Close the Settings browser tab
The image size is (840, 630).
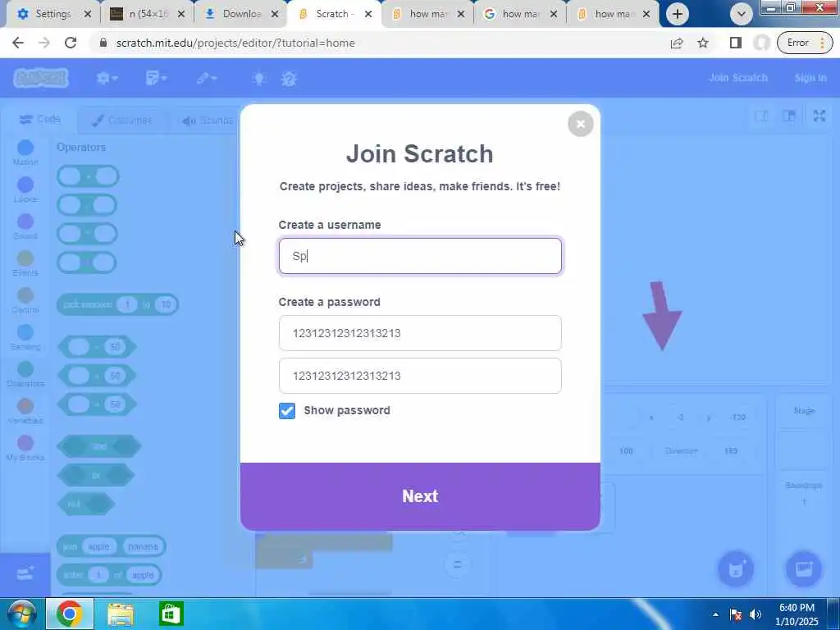[x=88, y=14]
